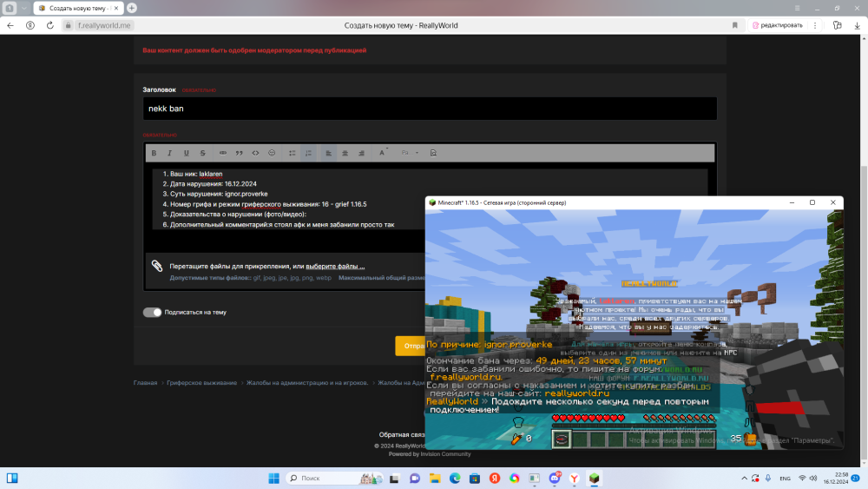868x489 pixels.
Task: Select the first Minecraft hotbar slot
Action: pos(562,439)
